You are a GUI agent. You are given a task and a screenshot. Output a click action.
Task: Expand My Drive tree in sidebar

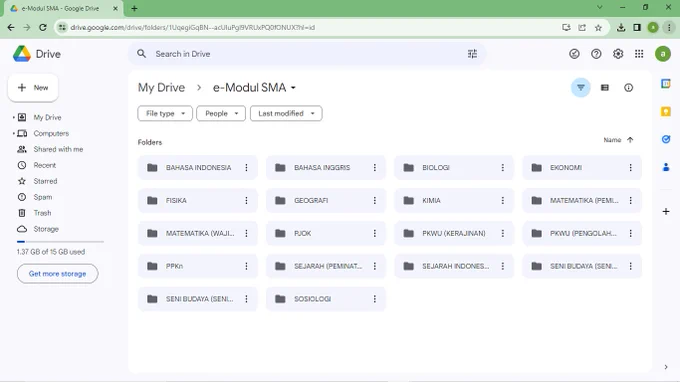click(x=13, y=118)
